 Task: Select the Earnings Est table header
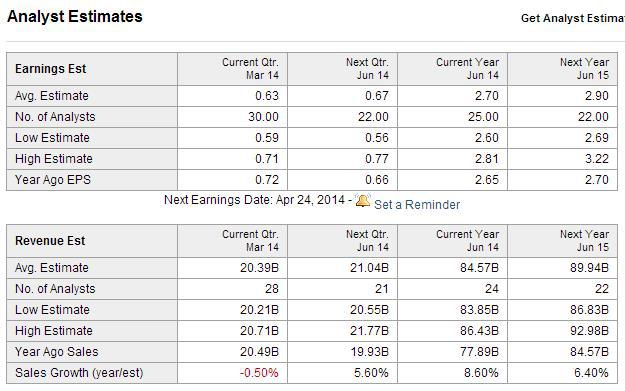(x=50, y=69)
